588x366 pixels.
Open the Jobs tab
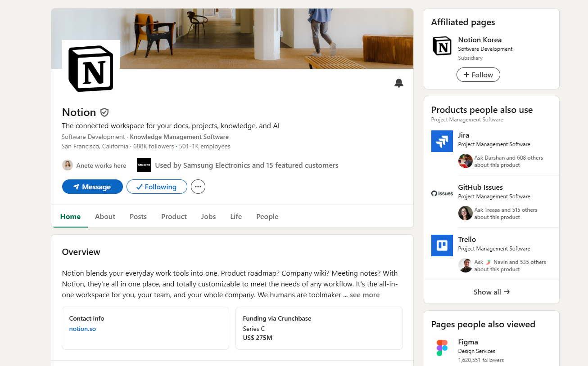tap(208, 216)
